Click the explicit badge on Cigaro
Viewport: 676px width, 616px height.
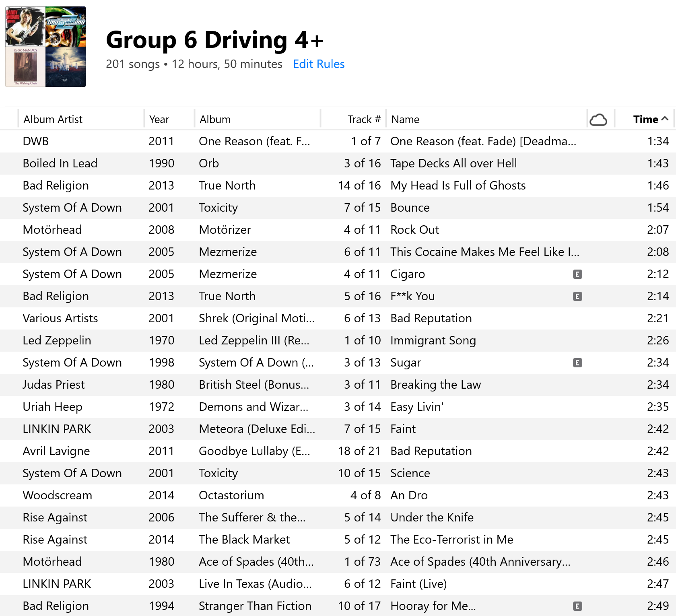577,274
